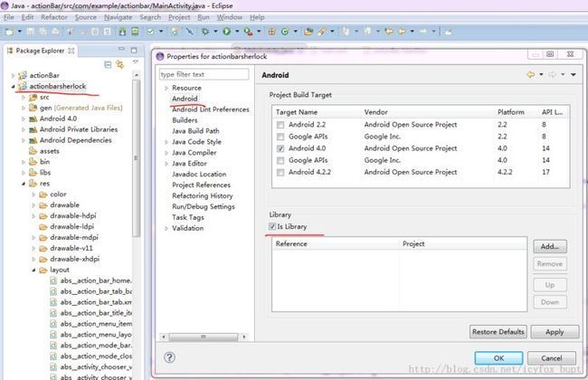Click the Last Edit Location icon
The image size is (588, 380).
click(x=389, y=32)
